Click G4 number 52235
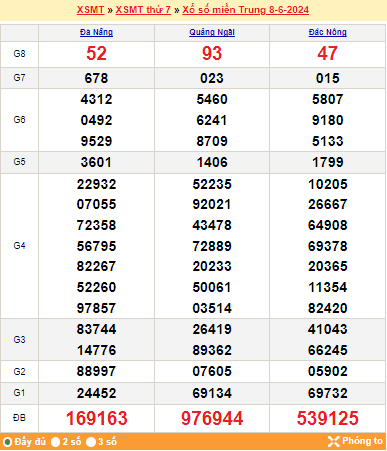The height and width of the screenshot is (451, 387). 212,184
